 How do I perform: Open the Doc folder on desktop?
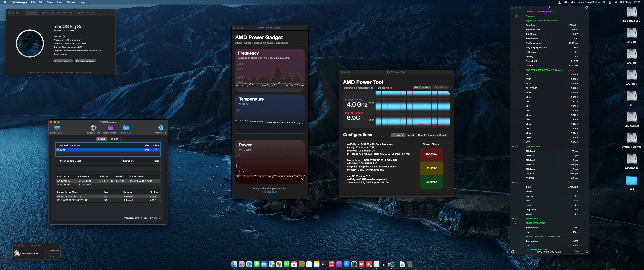pos(631,180)
